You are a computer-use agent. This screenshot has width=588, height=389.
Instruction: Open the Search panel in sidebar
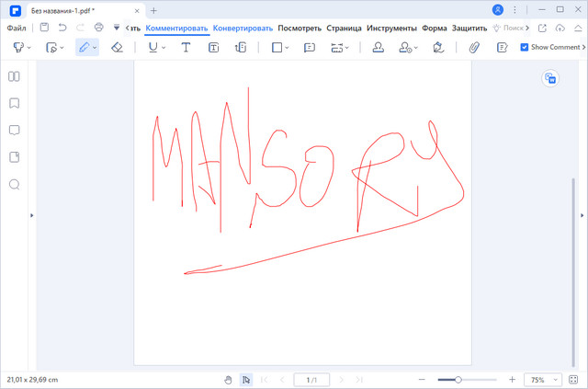tap(14, 185)
